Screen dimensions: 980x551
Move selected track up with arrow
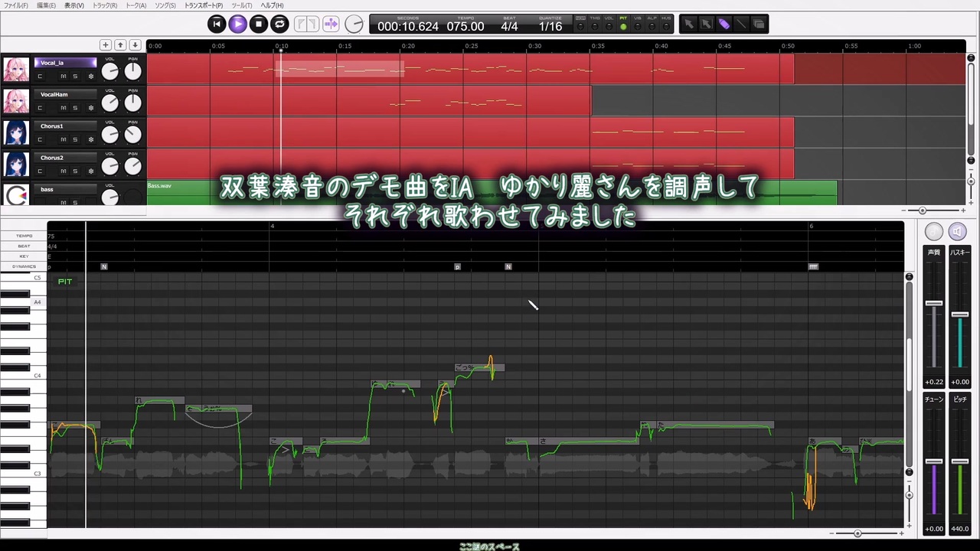pos(120,45)
